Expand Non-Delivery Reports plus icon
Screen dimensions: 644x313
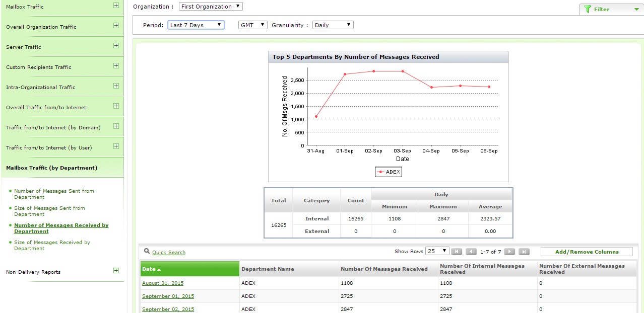(116, 271)
